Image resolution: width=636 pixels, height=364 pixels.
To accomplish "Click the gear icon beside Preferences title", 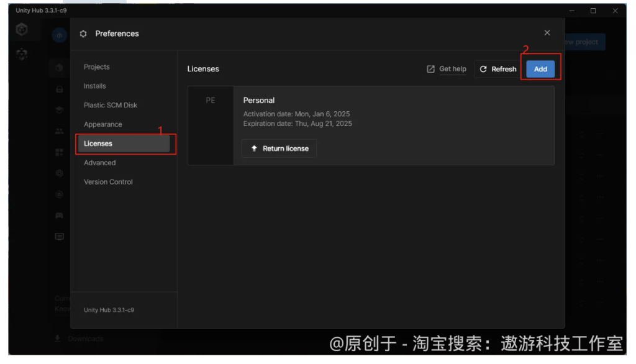I will (83, 34).
